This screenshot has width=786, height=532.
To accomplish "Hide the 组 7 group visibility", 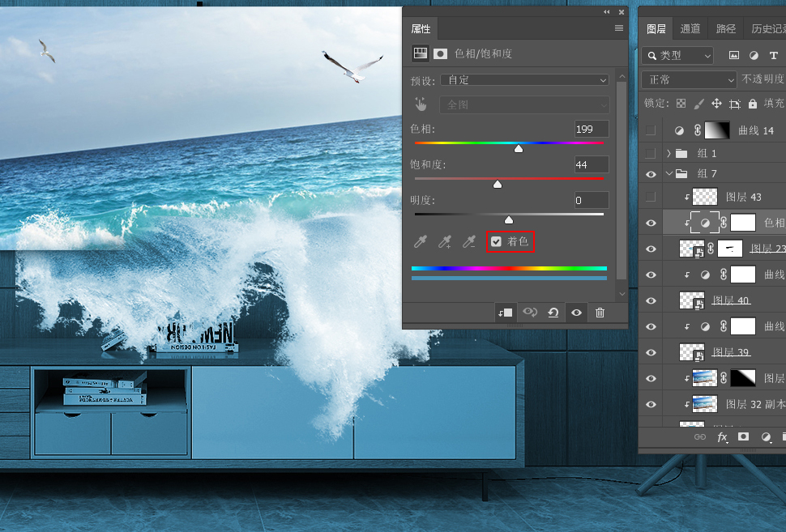I will [x=651, y=173].
